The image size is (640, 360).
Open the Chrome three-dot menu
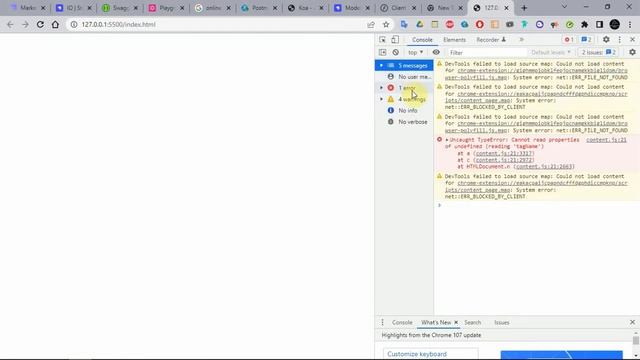(630, 24)
